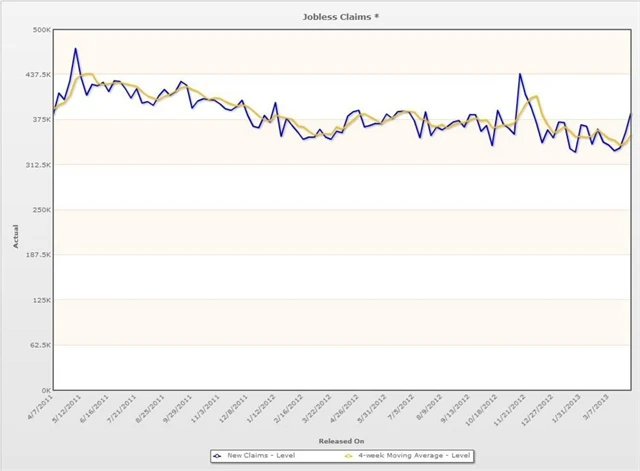Click the 12/8/2011 date label
Image resolution: width=640 pixels, height=471 pixels.
click(x=233, y=408)
